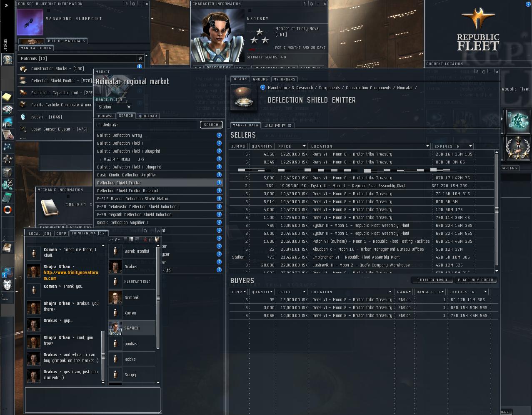
Task: Open the Range Filter Station dropdown
Action: [115, 107]
